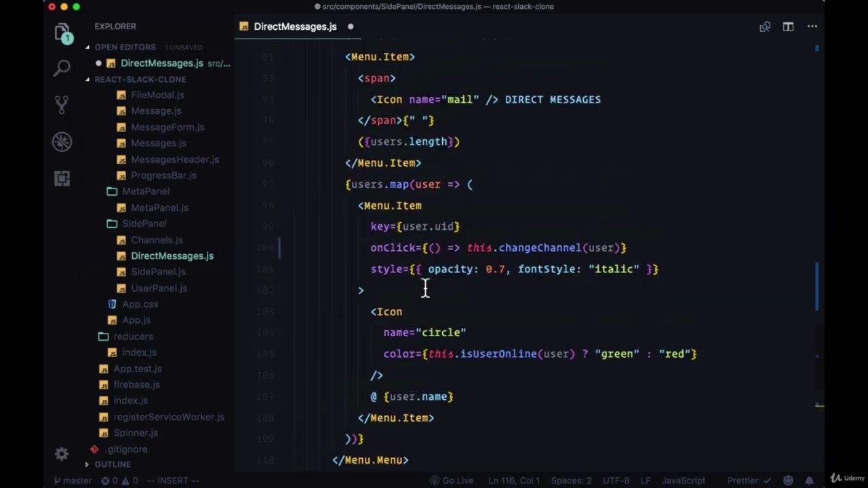Collapse the reducers folder
Screen dimensions: 868x488
coord(133,336)
